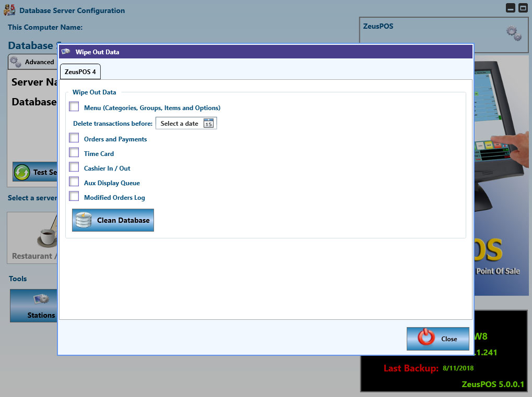This screenshot has height=397, width=532.
Task: Click the database icon on Clean Database
Action: (x=84, y=220)
